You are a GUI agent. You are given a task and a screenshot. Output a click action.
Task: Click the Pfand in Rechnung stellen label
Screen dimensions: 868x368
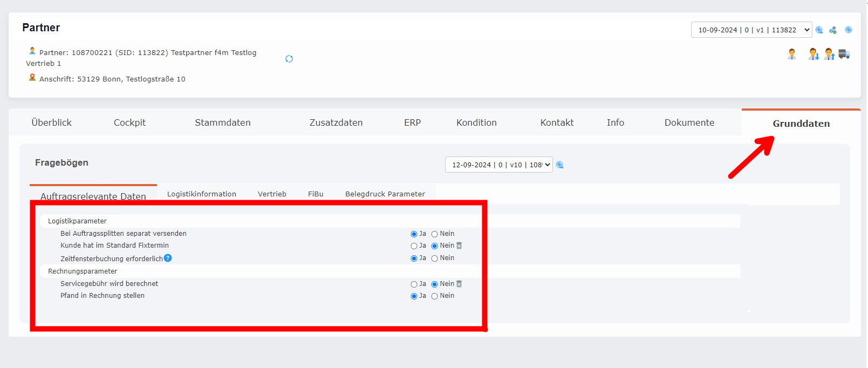click(x=102, y=296)
